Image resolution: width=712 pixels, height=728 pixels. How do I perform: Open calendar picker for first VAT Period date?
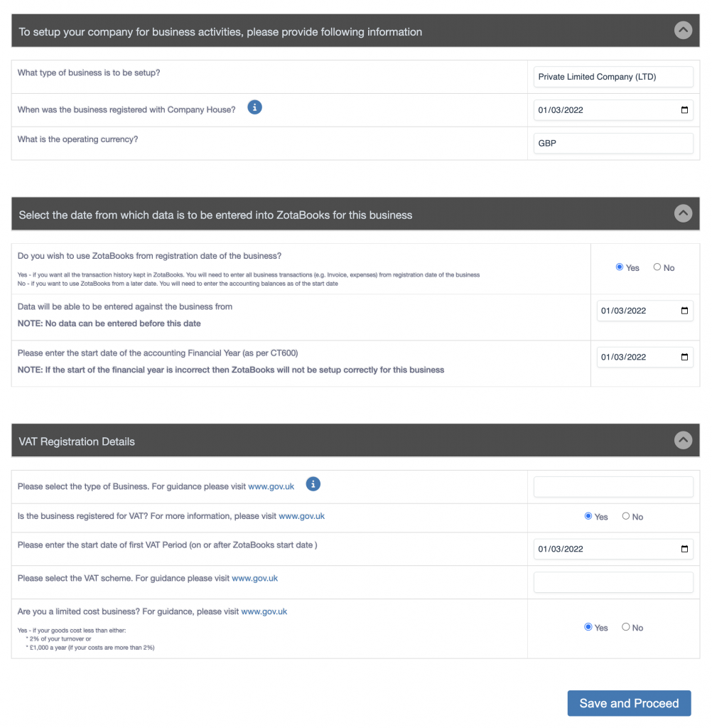[684, 549]
